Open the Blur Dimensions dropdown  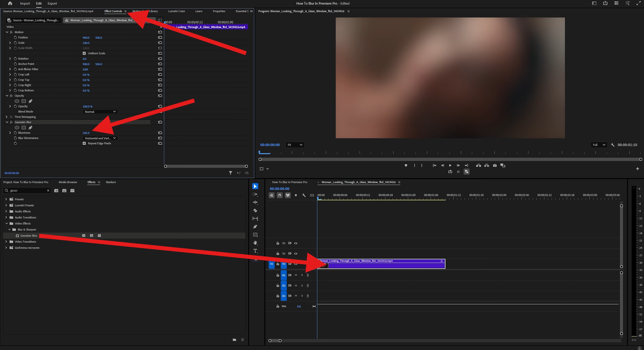point(100,138)
